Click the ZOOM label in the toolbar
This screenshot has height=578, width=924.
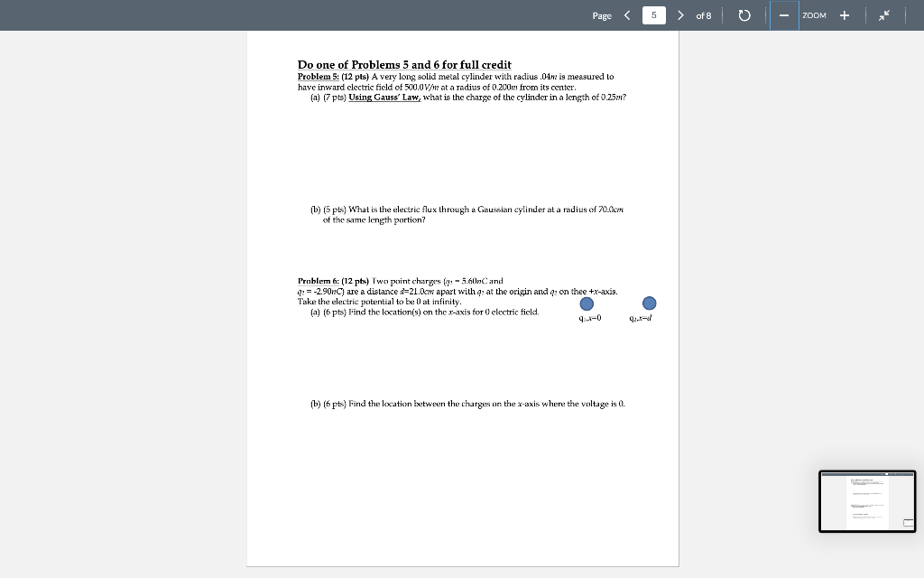(814, 15)
